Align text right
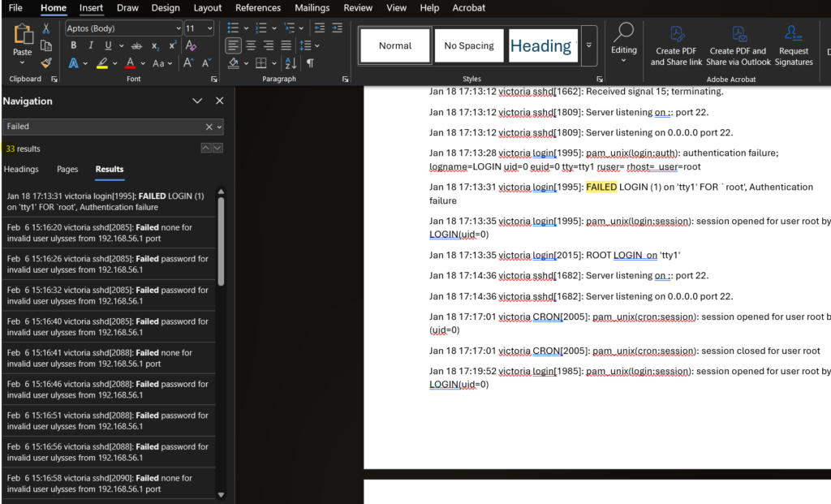The image size is (831, 504). coord(269,45)
